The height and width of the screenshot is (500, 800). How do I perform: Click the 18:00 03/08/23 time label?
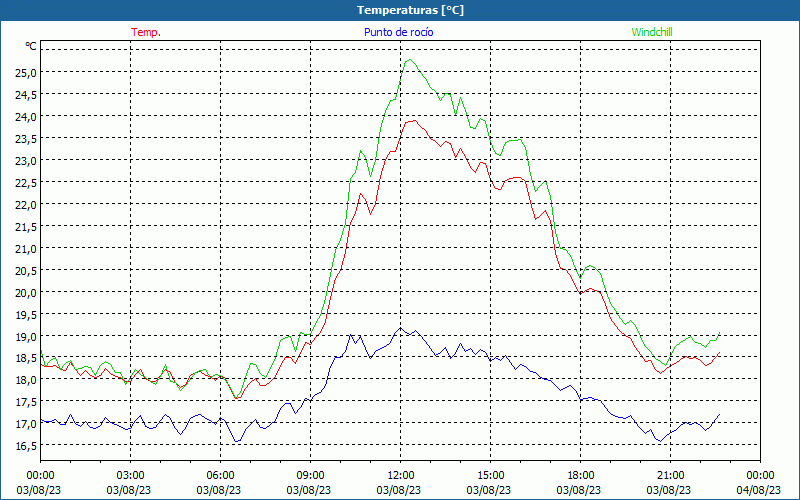[x=579, y=483]
